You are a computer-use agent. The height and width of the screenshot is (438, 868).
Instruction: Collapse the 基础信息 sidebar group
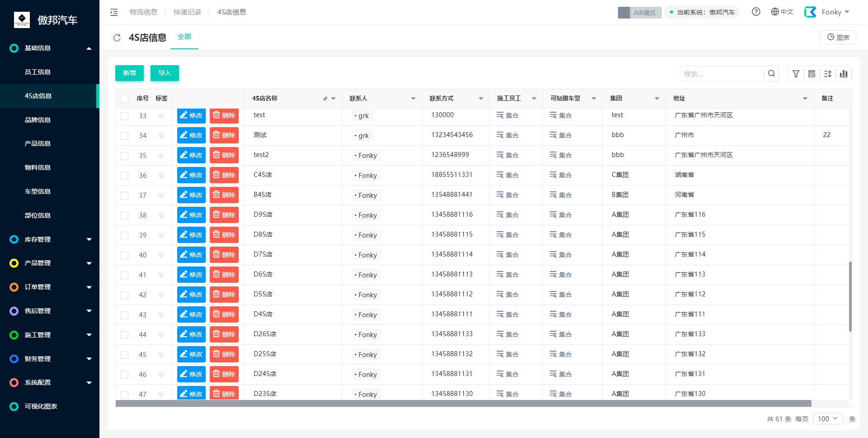point(50,48)
